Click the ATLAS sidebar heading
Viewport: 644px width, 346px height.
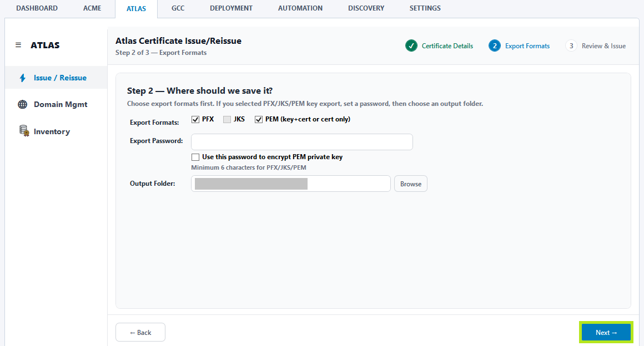tap(45, 45)
